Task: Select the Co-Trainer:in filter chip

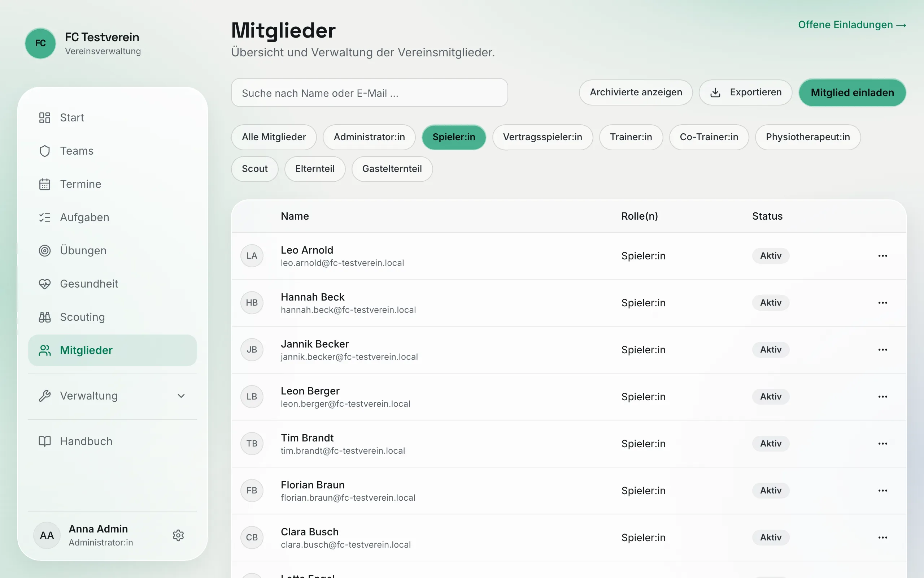Action: 709,137
